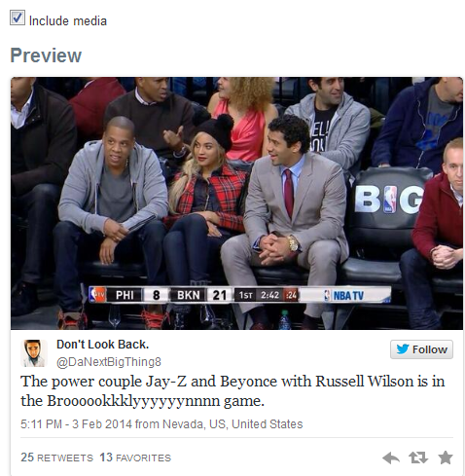Viewport: 465px width, 476px height.
Task: Favorite the tweet with the star icon
Action: pyautogui.click(x=446, y=458)
